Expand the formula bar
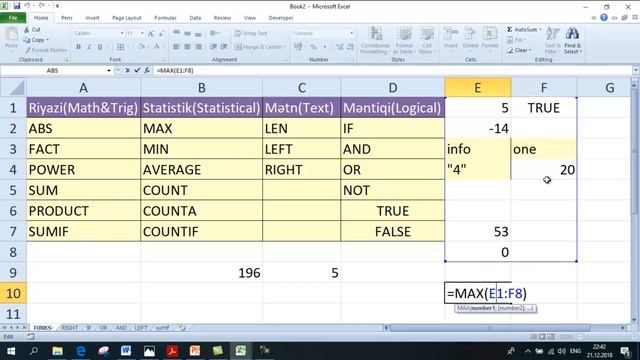The height and width of the screenshot is (360, 640). tap(636, 71)
